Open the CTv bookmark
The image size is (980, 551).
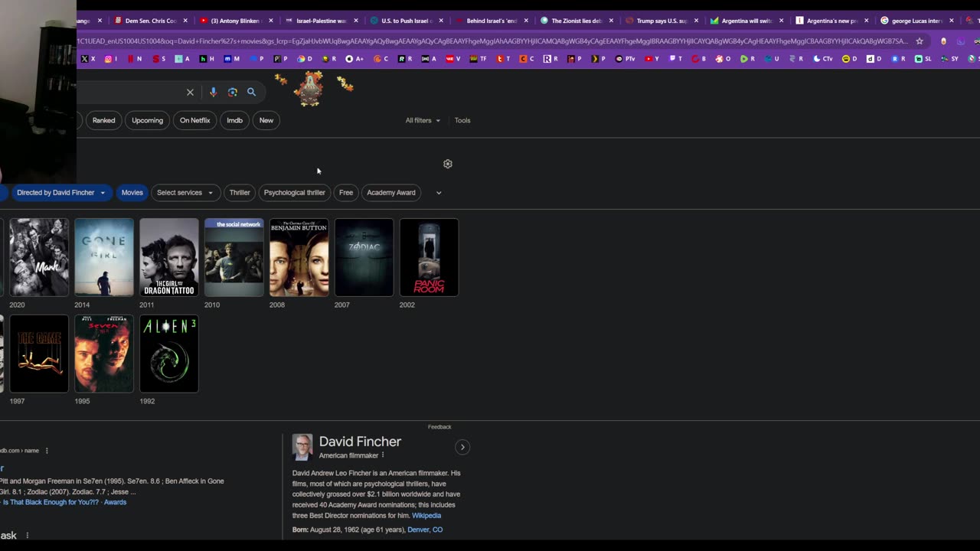click(x=823, y=59)
